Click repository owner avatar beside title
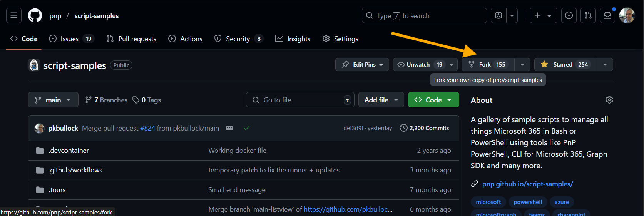 [x=34, y=65]
